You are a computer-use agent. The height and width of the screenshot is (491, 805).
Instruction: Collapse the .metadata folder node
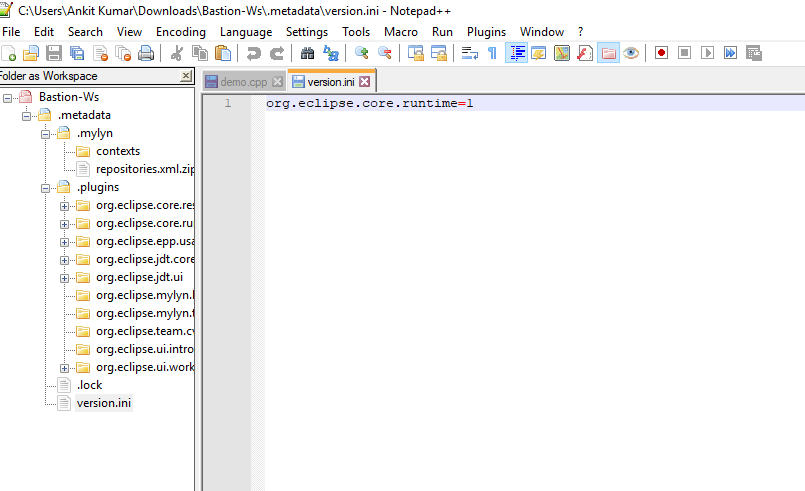pos(26,116)
